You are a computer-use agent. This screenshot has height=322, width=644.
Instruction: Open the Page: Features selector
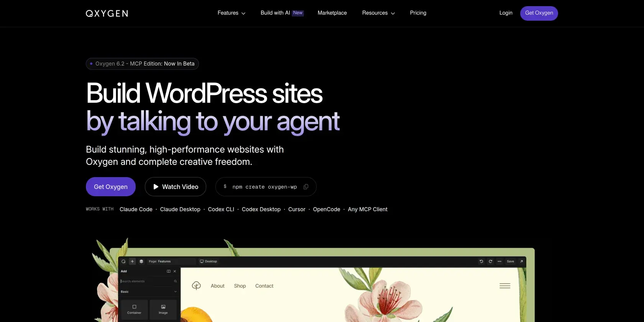tap(171, 261)
